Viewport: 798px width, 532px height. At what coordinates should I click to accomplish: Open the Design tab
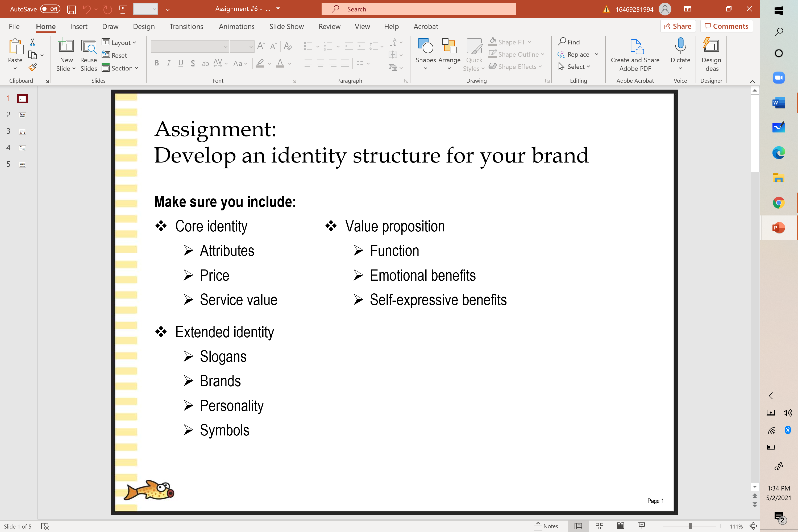point(144,26)
